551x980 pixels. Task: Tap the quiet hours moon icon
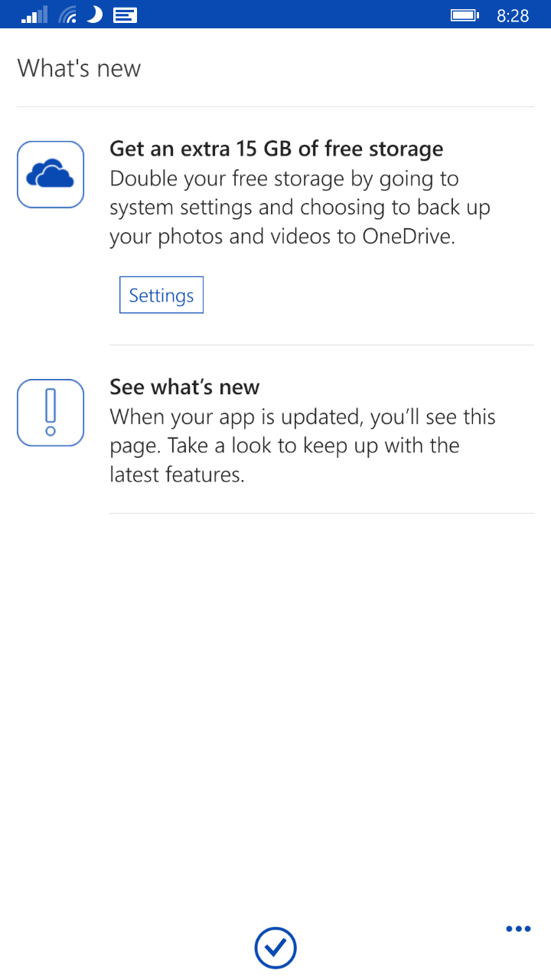94,15
